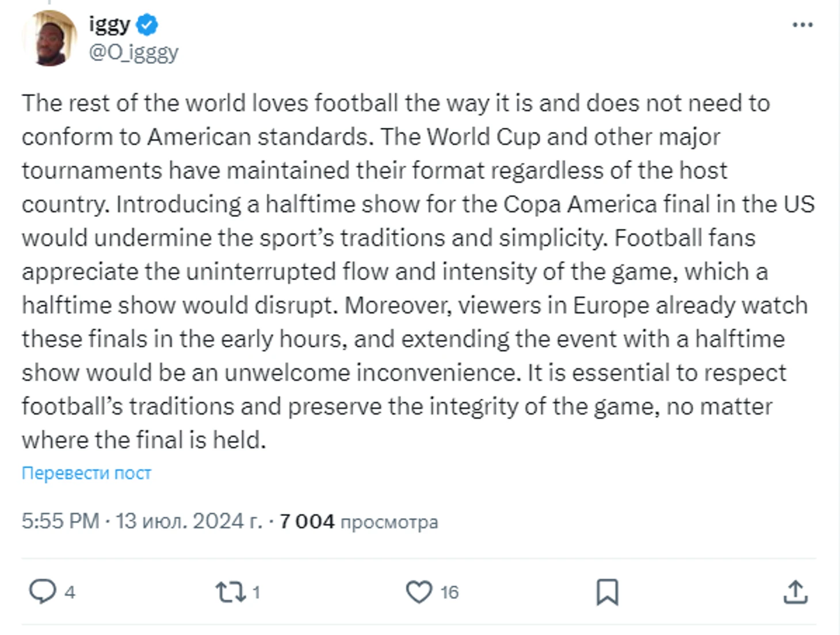Repost using the retweet arrows icon

point(231,591)
